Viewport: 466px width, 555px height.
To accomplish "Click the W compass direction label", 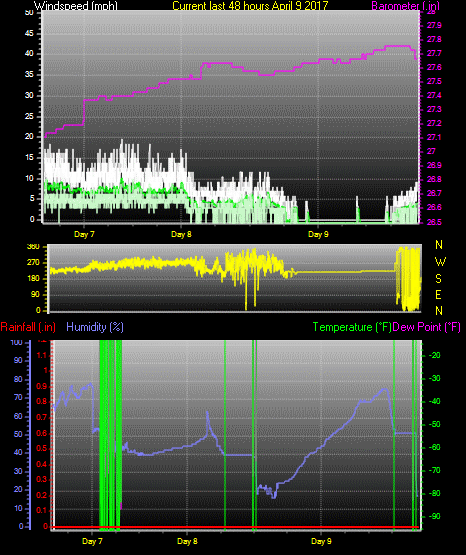I will pos(440,262).
